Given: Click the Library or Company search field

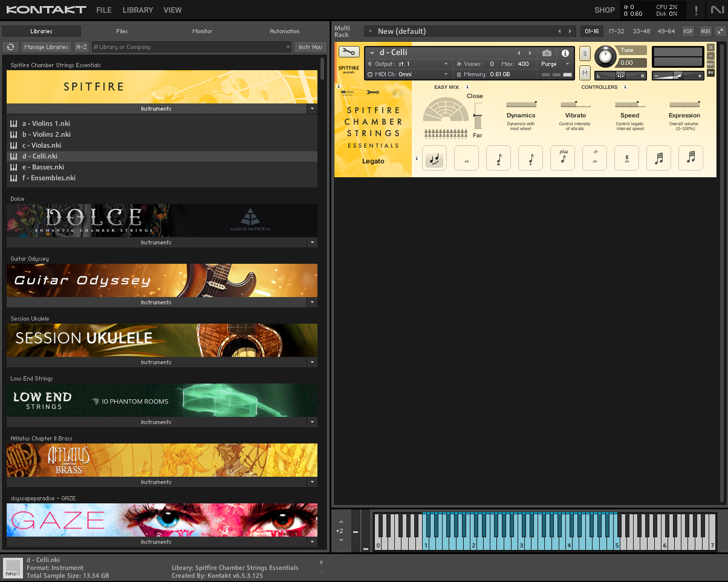Looking at the screenshot, I should (192, 47).
